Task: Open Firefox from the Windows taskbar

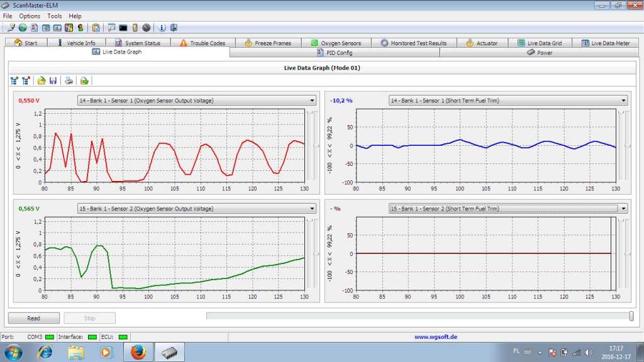Action: (x=138, y=352)
